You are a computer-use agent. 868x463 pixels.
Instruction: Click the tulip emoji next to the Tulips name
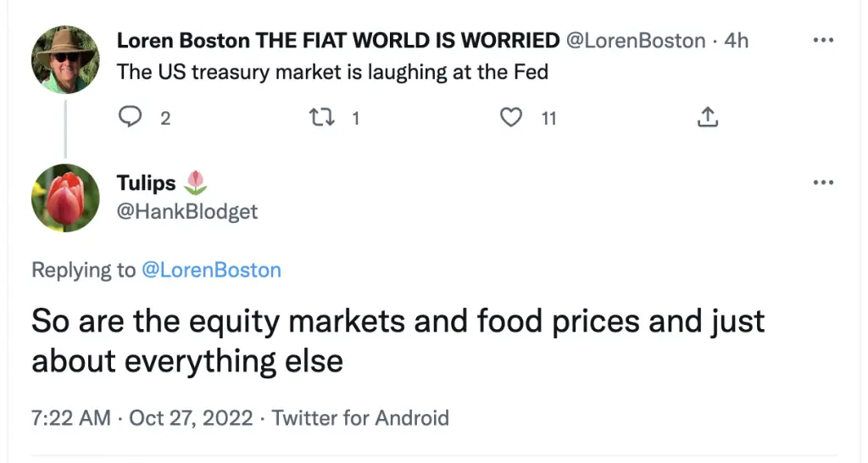(196, 182)
